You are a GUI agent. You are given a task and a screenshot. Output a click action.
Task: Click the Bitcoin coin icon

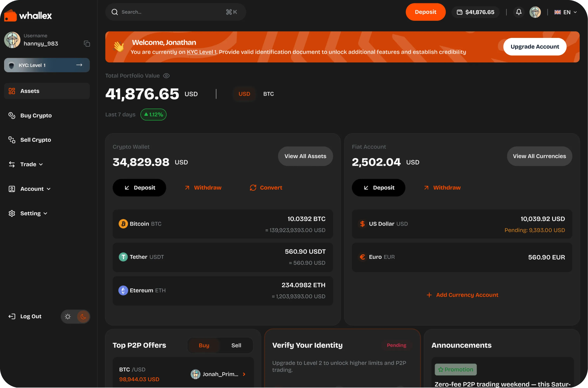pyautogui.click(x=123, y=224)
